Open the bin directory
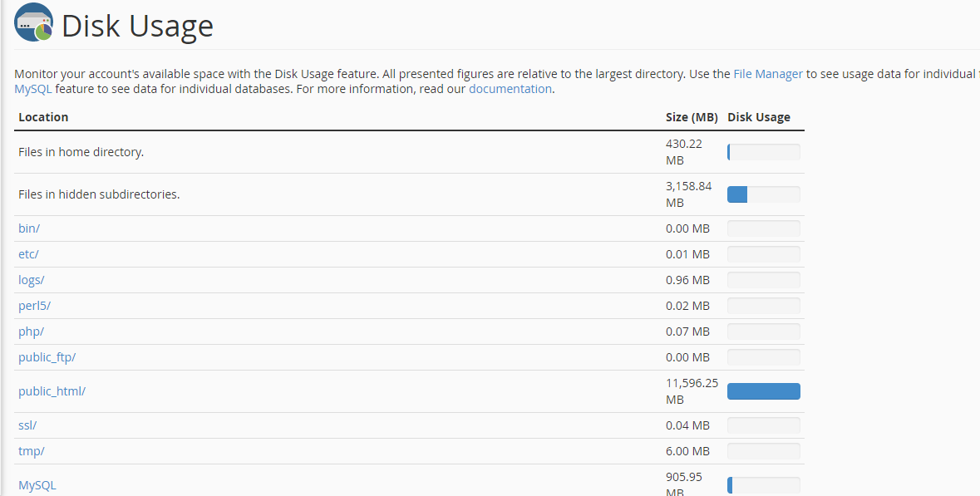The image size is (980, 496). coord(27,228)
